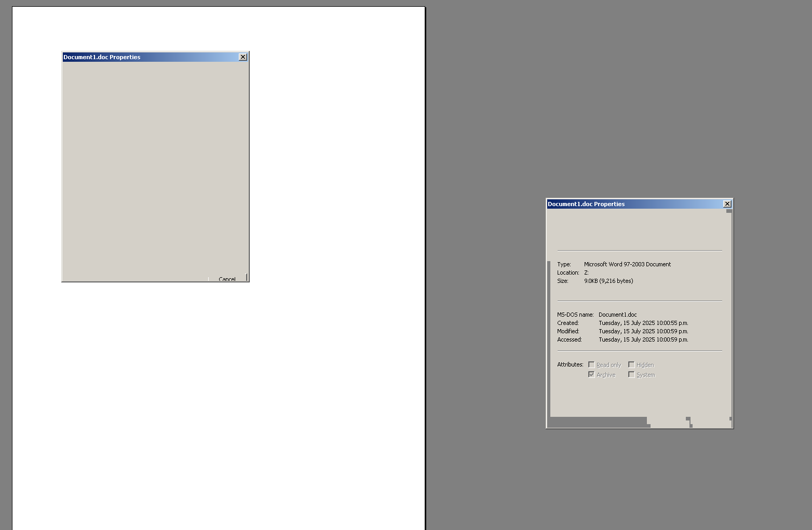Select the Microsoft Word 97-2003 Document type text
This screenshot has width=812, height=530.
[x=627, y=264]
